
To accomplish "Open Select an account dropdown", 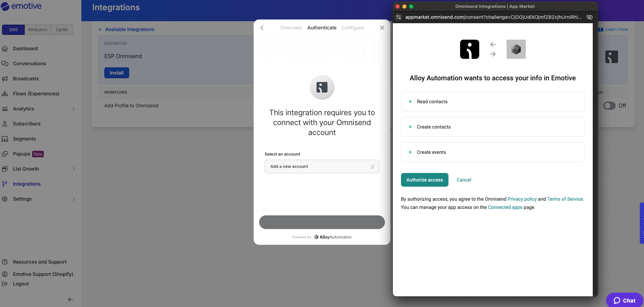I will (x=322, y=166).
